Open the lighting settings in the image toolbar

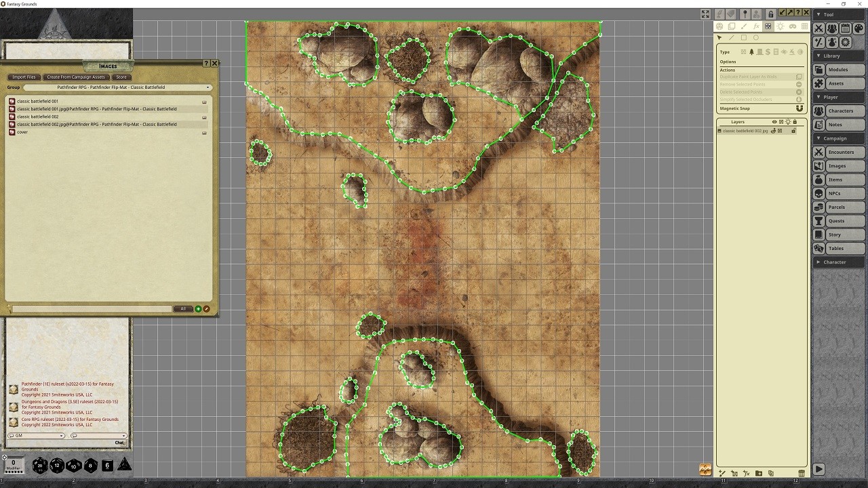click(x=781, y=26)
